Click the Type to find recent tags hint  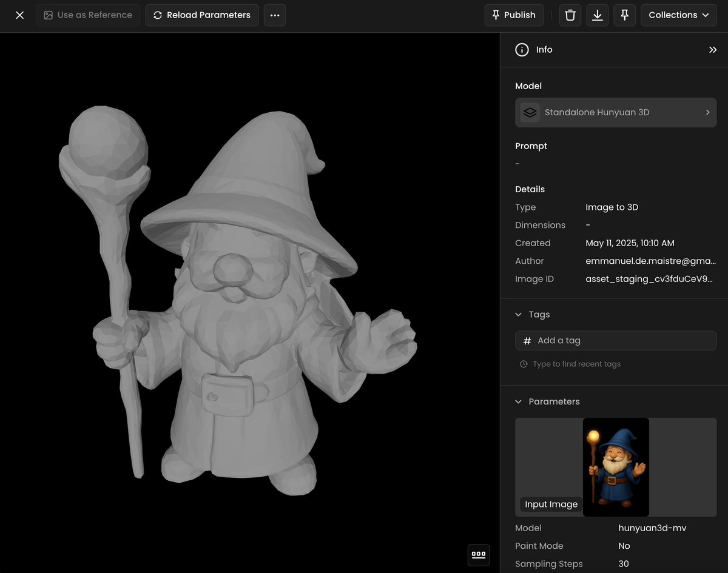pos(576,364)
